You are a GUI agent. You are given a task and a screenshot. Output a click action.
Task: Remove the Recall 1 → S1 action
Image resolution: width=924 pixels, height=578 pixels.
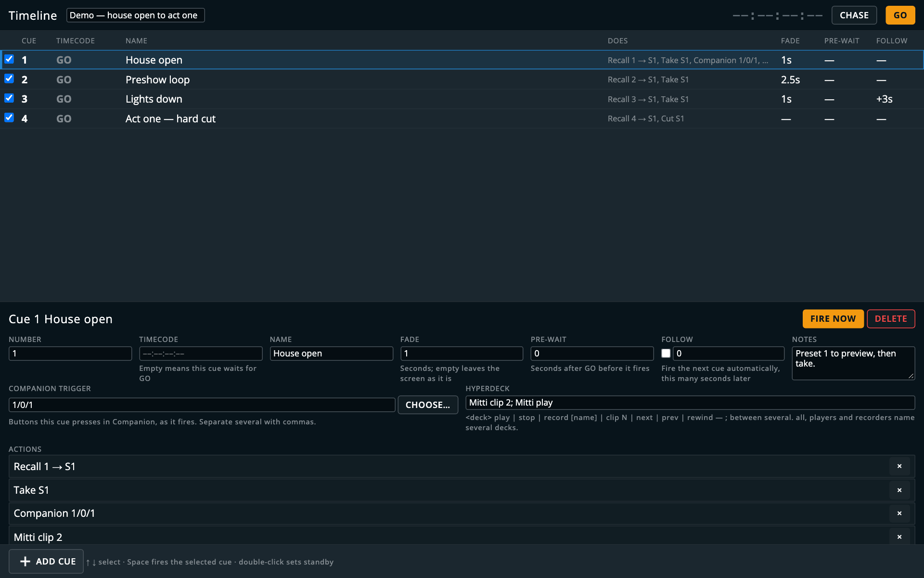click(x=899, y=466)
